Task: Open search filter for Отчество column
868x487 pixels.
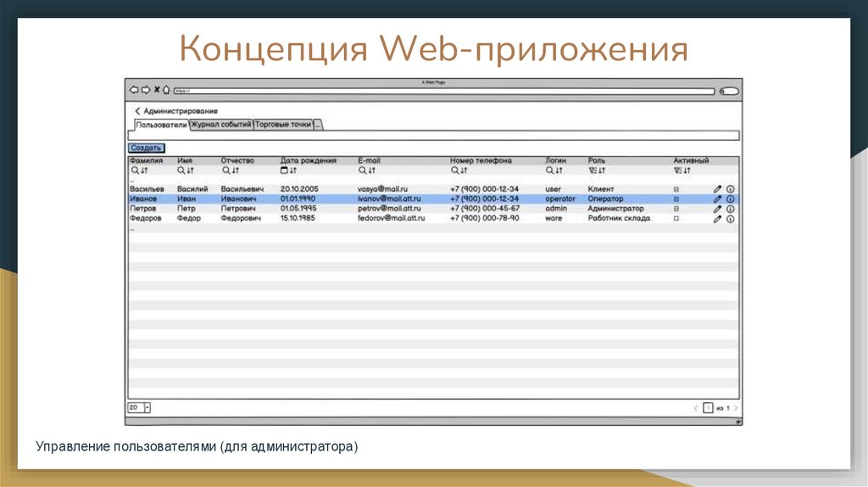Action: pyautogui.click(x=225, y=171)
